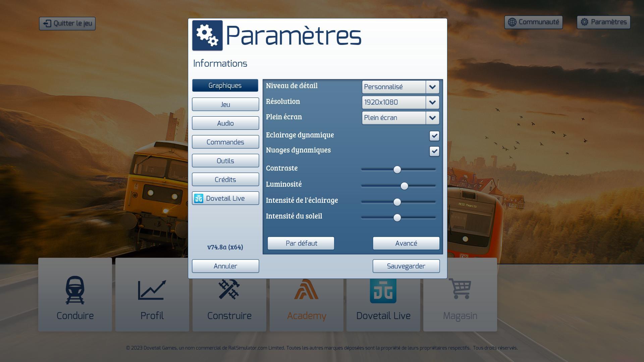Click the train icon on the Conduire tile
Screen dimensions: 644x362
pos(75,290)
